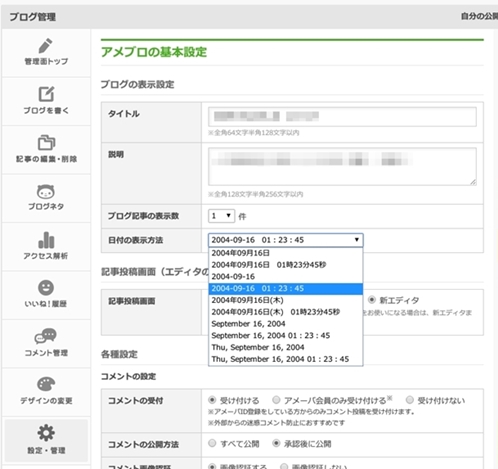This screenshot has height=469, width=498.
Task: Select the 新エディタ radio button
Action: click(372, 300)
